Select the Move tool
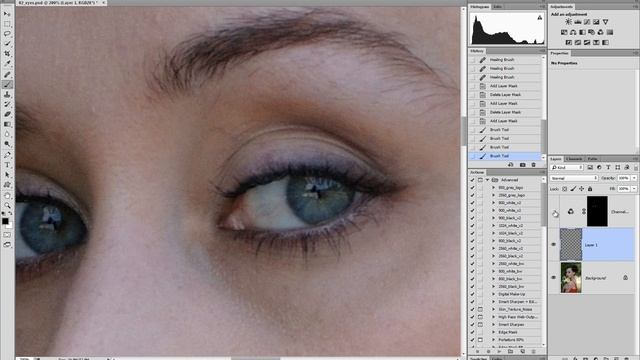This screenshot has height=360, width=640. (7, 13)
